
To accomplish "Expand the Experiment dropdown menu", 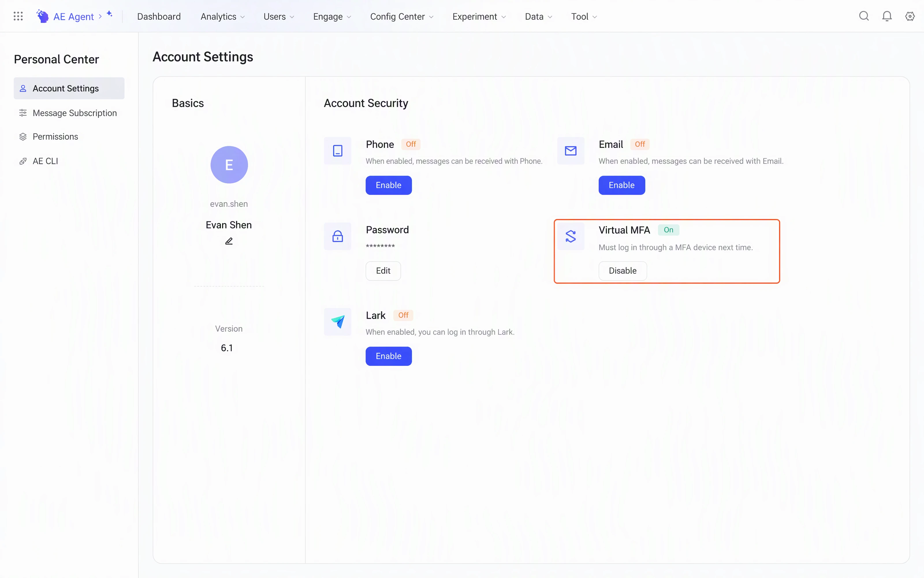I will click(479, 16).
